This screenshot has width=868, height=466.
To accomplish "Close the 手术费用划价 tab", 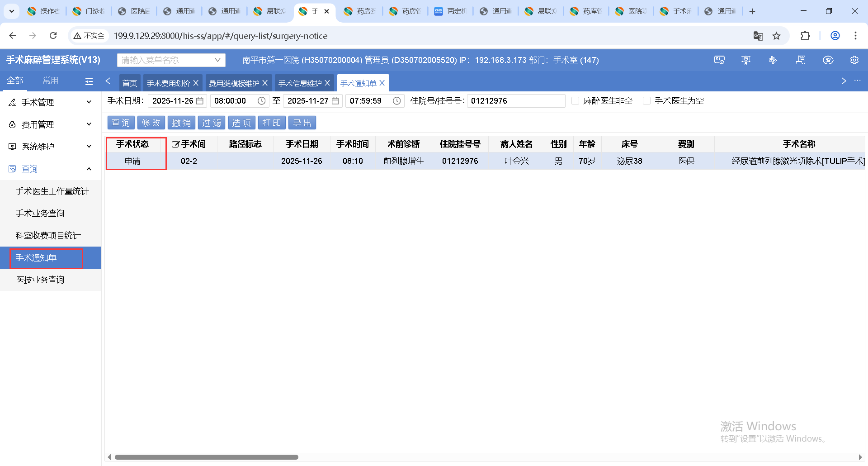I will [196, 83].
